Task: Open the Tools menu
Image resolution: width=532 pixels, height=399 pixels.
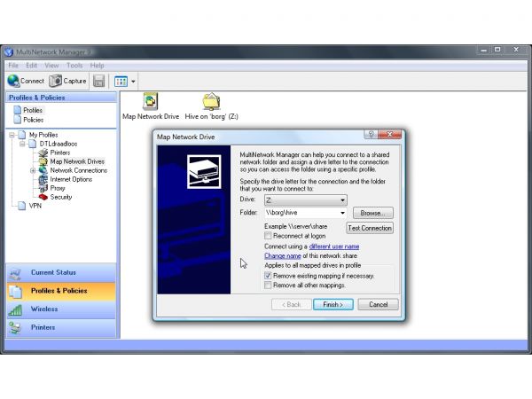Action: coord(74,65)
